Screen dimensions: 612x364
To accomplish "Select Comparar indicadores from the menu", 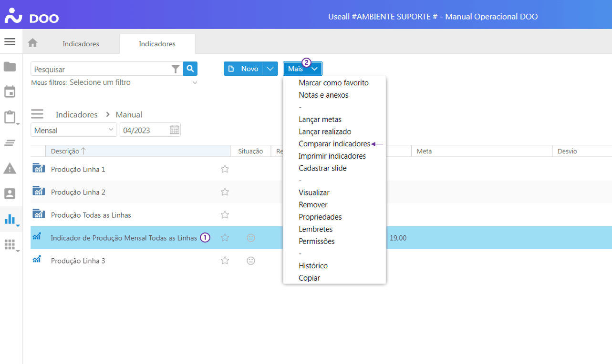I will point(334,144).
